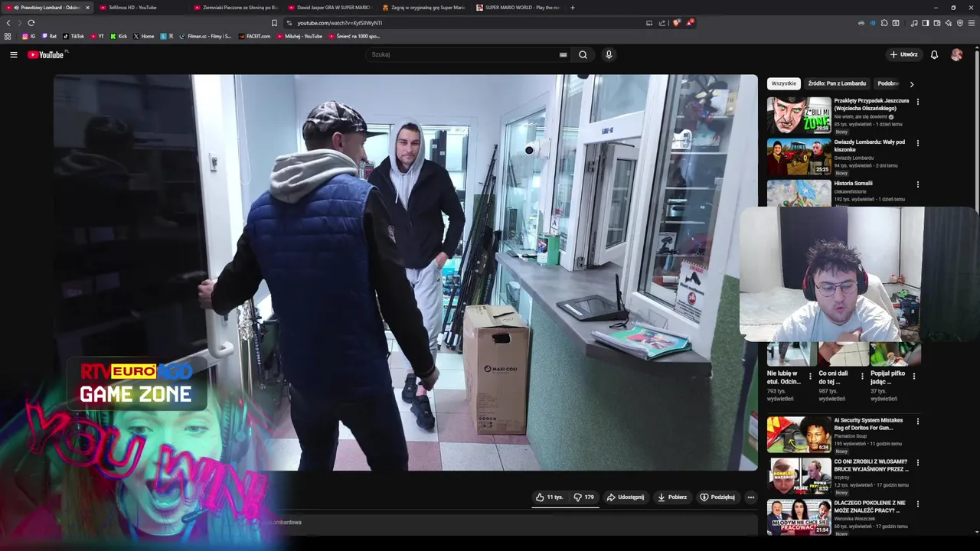Click the Udostępnij share button
Screen dimensions: 980x551
626,497
